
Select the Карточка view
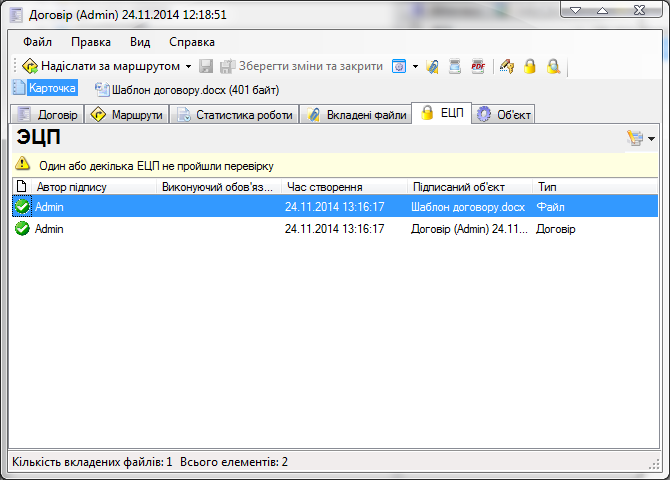pyautogui.click(x=52, y=88)
